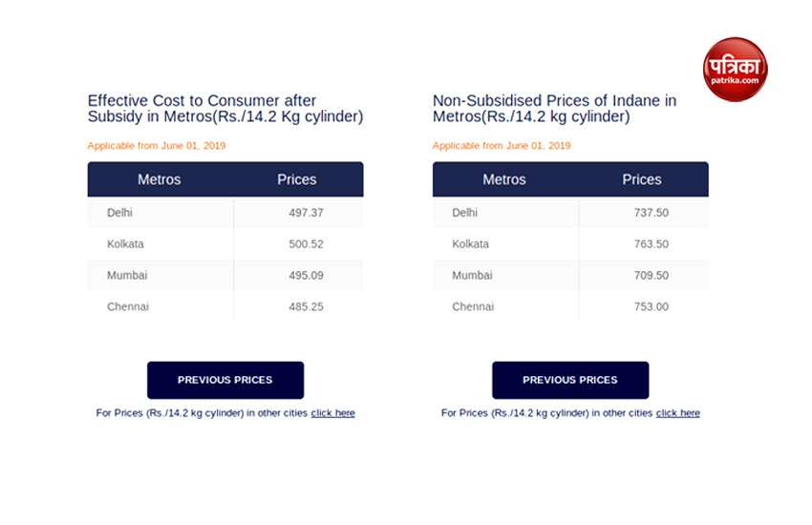
Task: Select the Prices header in the non-subsidised table
Action: pyautogui.click(x=642, y=179)
